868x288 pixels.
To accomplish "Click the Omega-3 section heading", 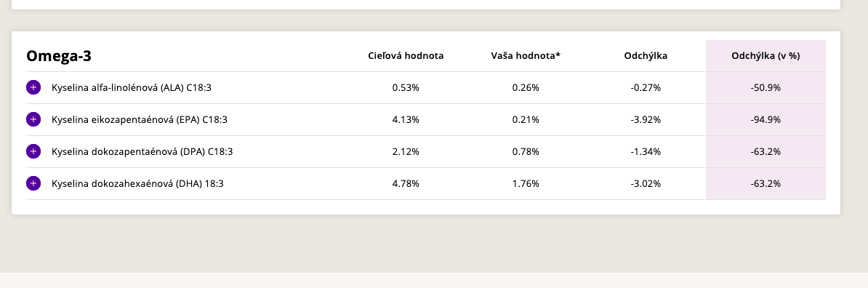I will click(59, 56).
